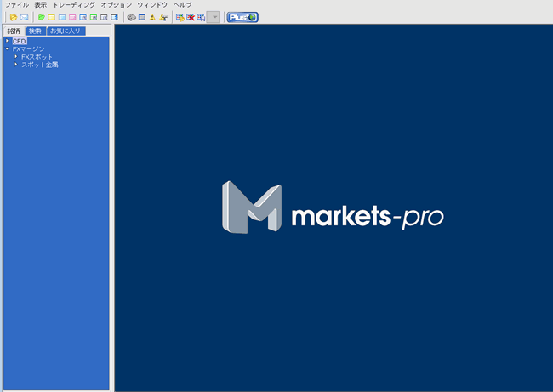Open the ファイル menu

16,5
